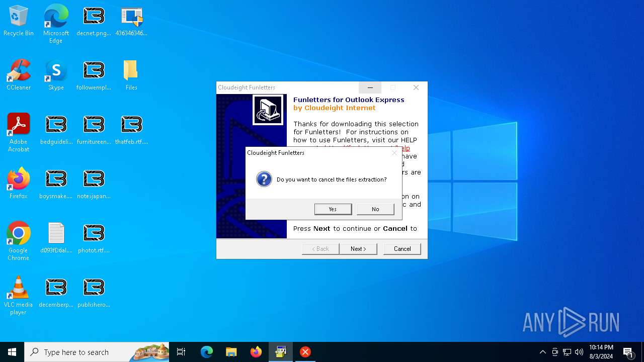Screen dimensions: 644x362
Task: Select the notesjapan desktop file
Action: point(94,185)
